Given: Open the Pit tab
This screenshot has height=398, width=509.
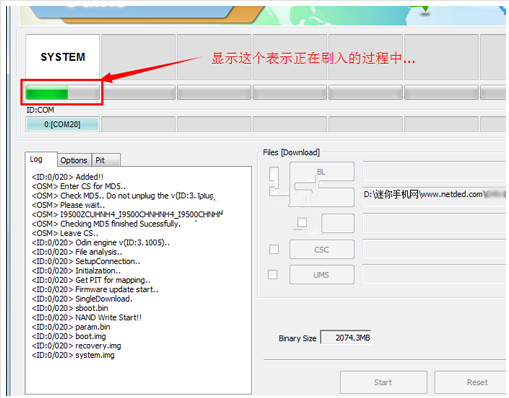Looking at the screenshot, I should [x=106, y=160].
